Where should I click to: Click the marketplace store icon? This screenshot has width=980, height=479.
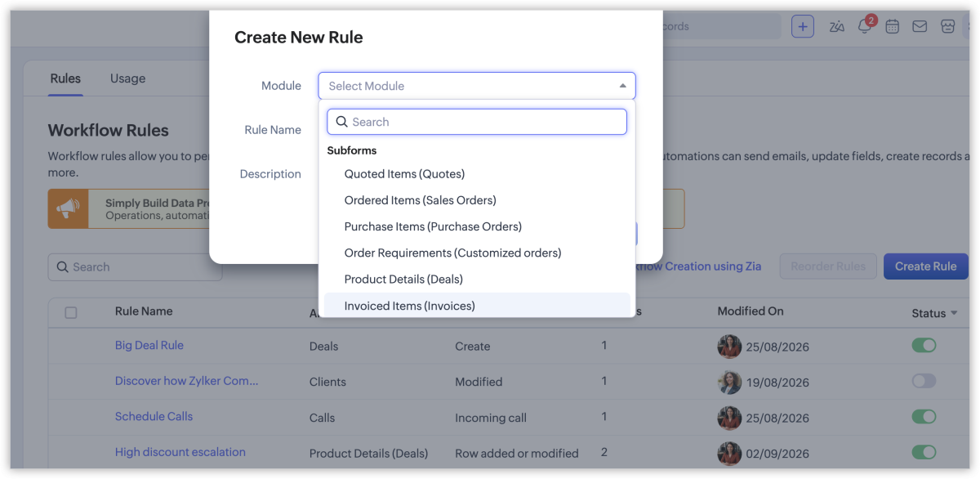pyautogui.click(x=947, y=26)
